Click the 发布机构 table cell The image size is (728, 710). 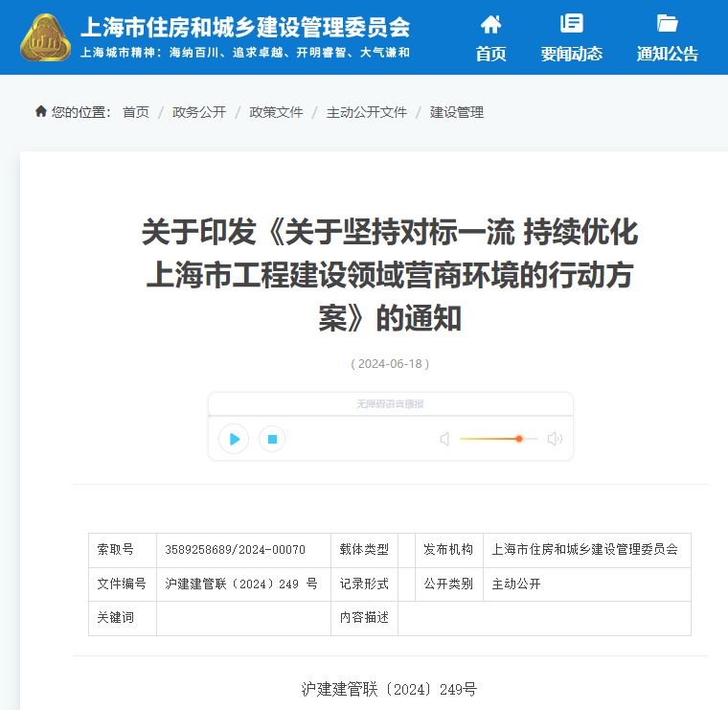click(449, 550)
